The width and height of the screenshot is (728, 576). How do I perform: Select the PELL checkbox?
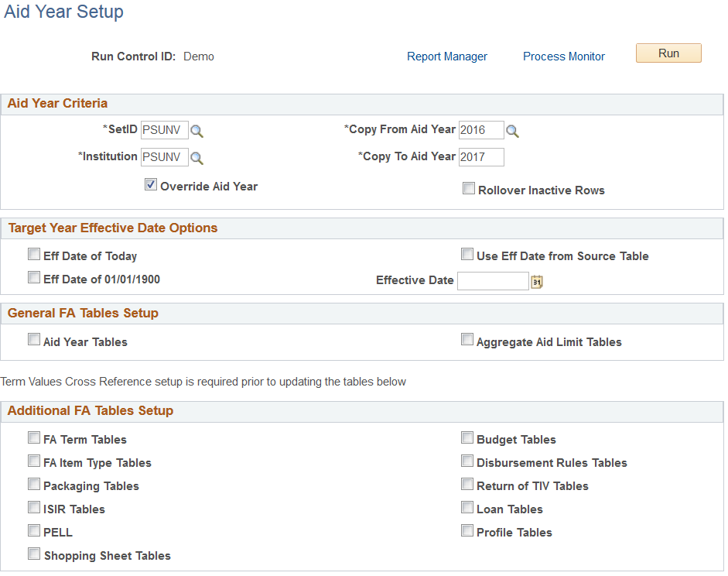pyautogui.click(x=34, y=530)
